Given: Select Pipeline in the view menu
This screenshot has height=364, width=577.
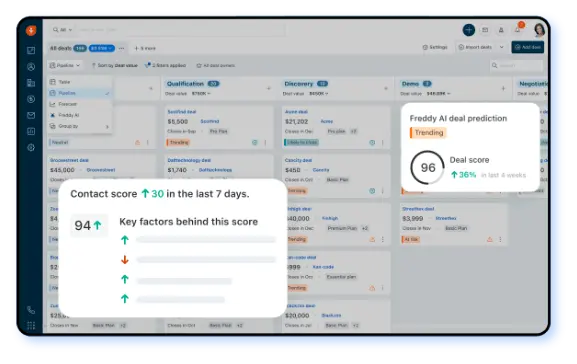Looking at the screenshot, I should (x=79, y=93).
